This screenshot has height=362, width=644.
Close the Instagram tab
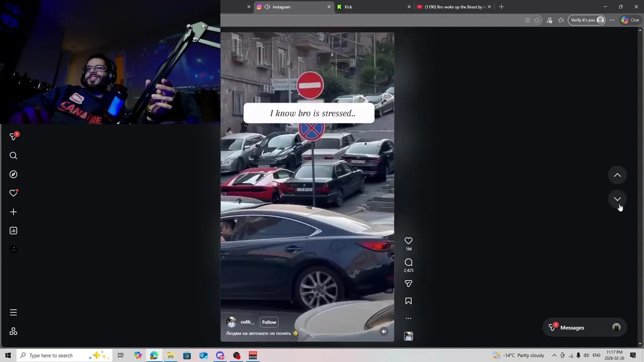329,7
